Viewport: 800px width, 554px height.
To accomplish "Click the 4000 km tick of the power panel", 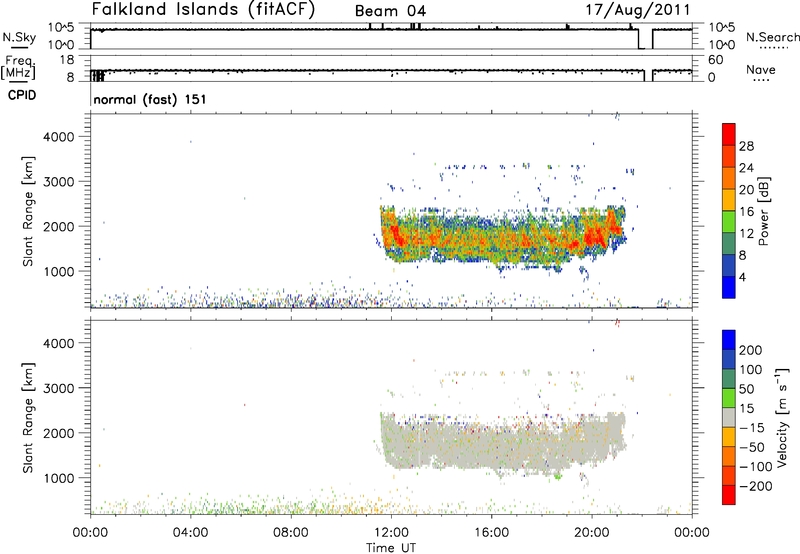I will [59, 137].
